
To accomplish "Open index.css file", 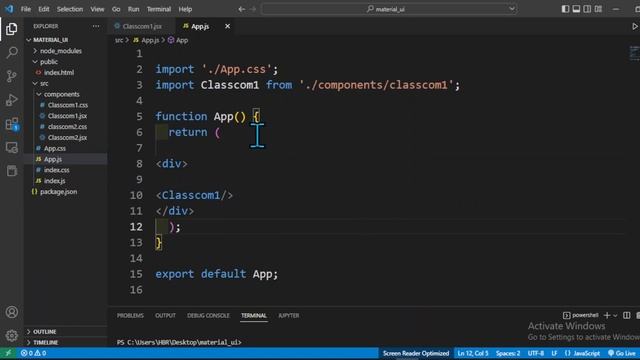I will [x=56, y=170].
